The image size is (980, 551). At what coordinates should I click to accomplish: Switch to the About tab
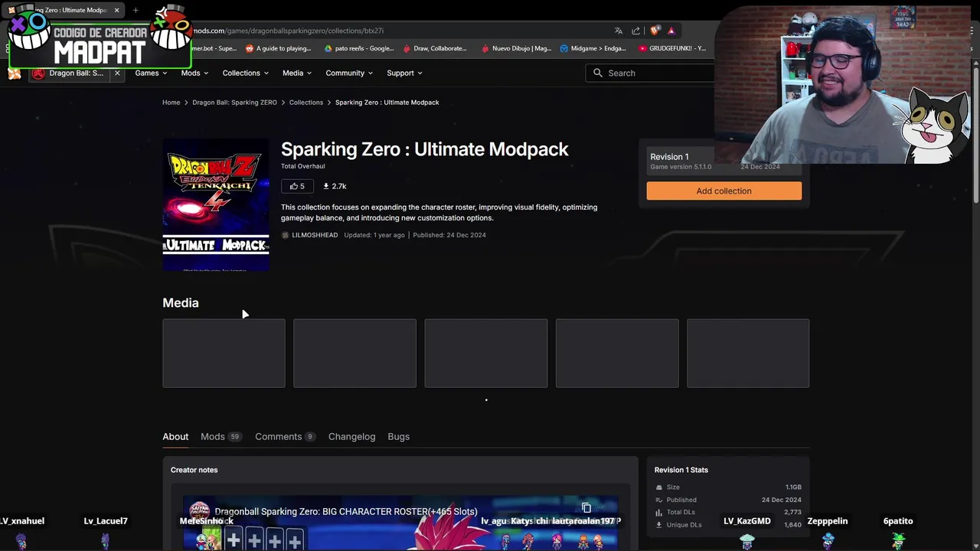[175, 436]
